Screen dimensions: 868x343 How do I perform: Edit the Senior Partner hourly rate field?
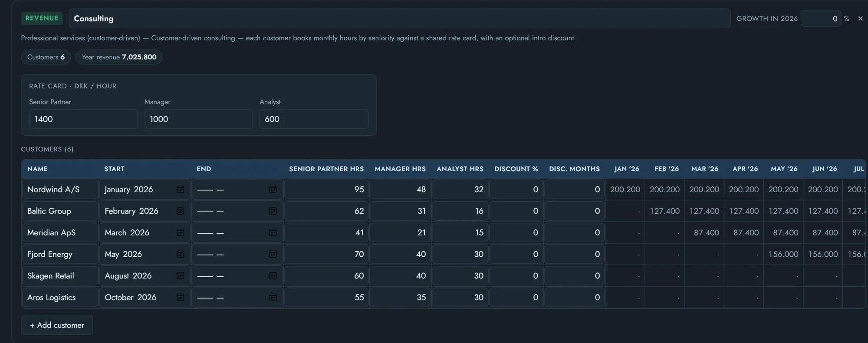tap(83, 119)
